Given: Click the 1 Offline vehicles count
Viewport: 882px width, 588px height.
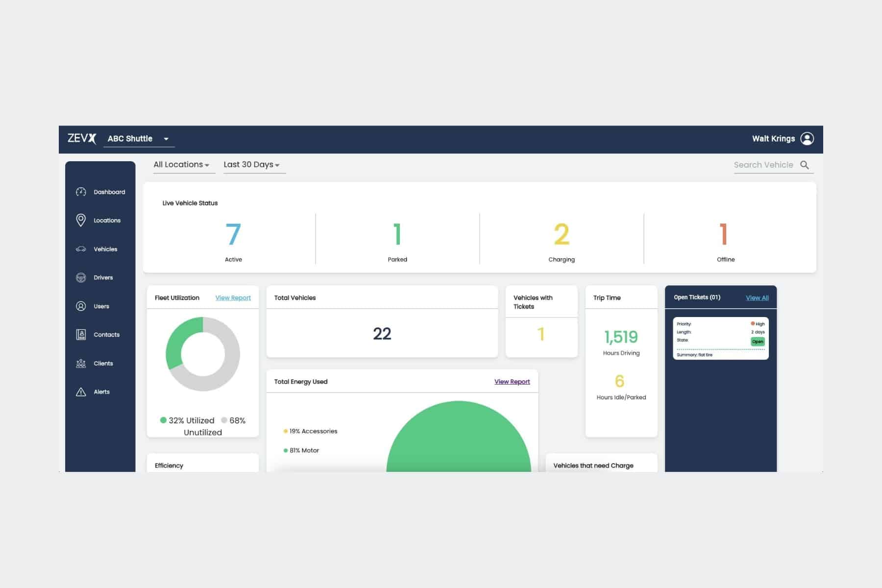Looking at the screenshot, I should point(724,234).
